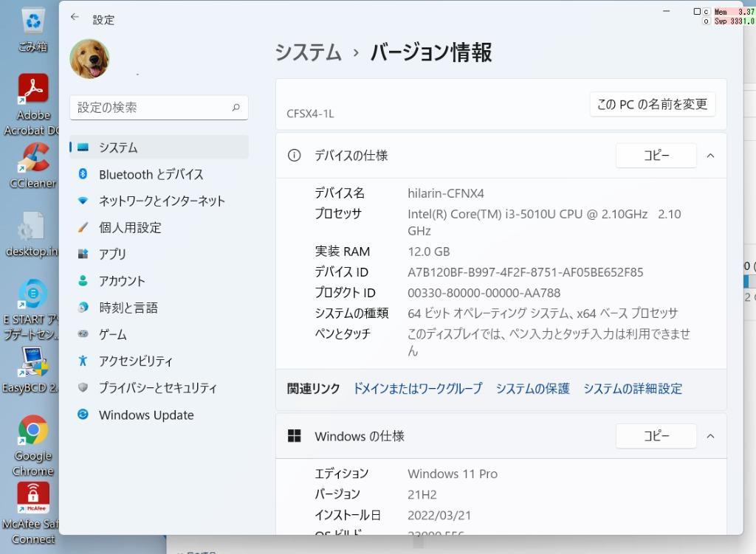
Task: Select the EasyBCD desktop shortcut
Action: [31, 370]
